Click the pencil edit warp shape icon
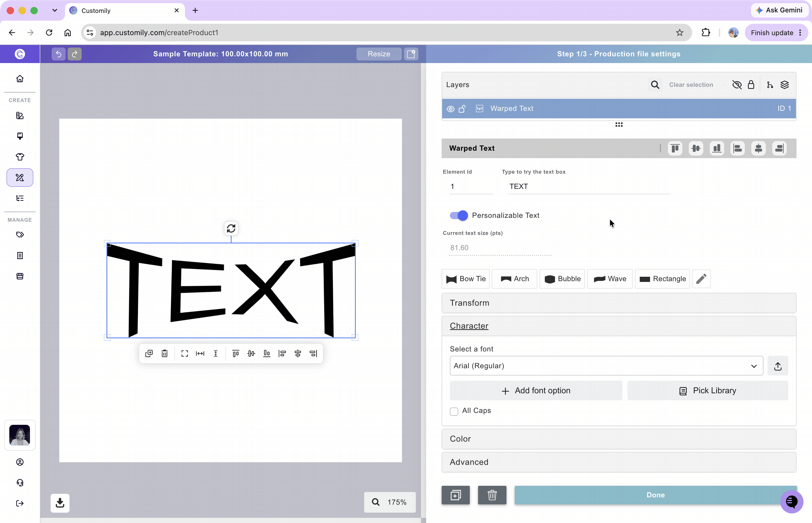Screen dimensions: 812x523 click(x=701, y=279)
